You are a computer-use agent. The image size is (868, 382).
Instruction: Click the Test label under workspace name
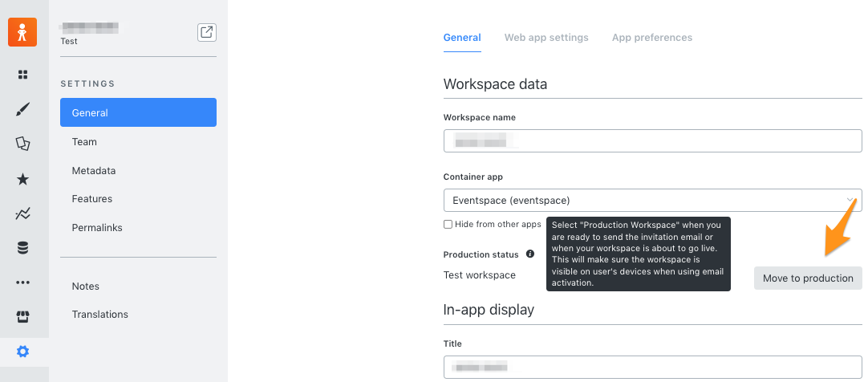pyautogui.click(x=69, y=41)
